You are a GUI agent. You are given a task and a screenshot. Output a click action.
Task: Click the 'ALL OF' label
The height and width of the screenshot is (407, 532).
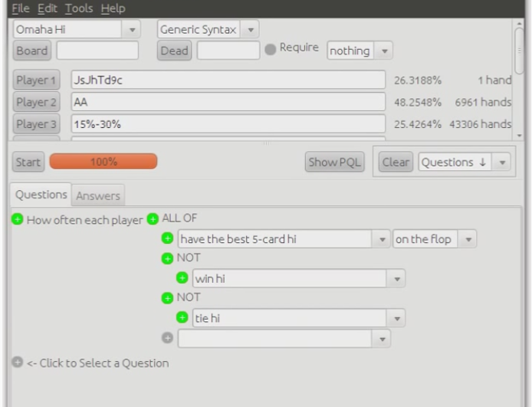pos(179,218)
